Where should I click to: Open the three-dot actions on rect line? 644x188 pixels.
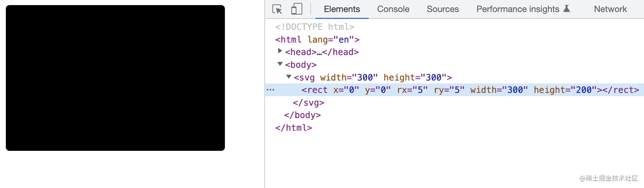[271, 90]
